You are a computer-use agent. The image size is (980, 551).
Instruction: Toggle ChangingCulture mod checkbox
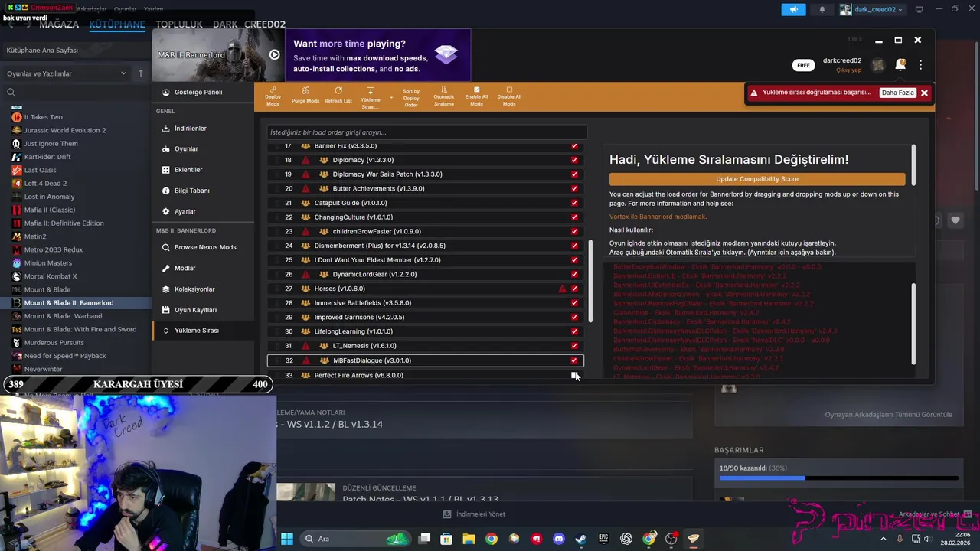pos(574,217)
